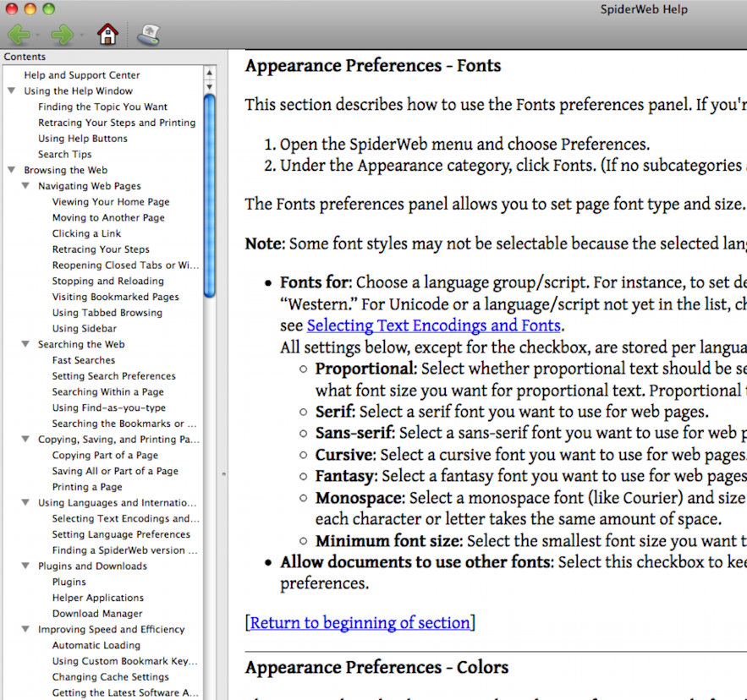
Task: Open Automatic Loading topic
Action: 96,645
